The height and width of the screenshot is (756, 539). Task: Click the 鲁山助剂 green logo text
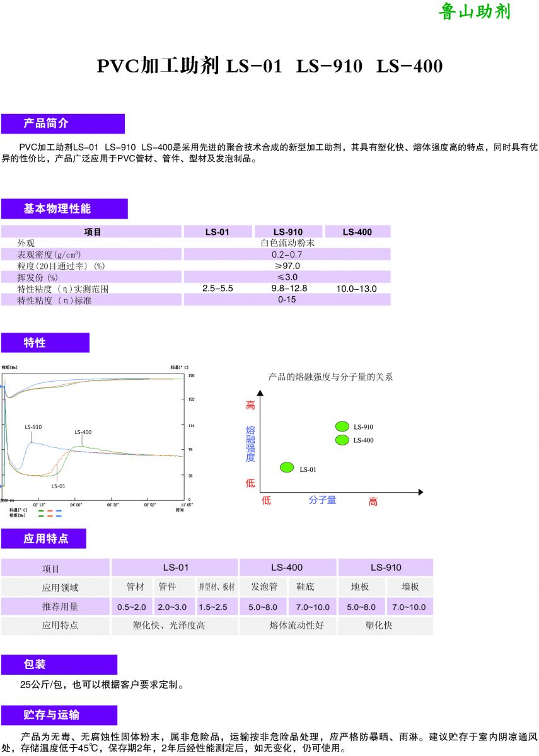pos(475,12)
